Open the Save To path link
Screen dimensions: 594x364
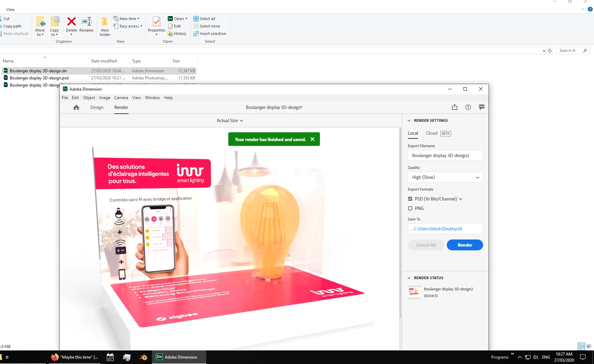point(445,229)
